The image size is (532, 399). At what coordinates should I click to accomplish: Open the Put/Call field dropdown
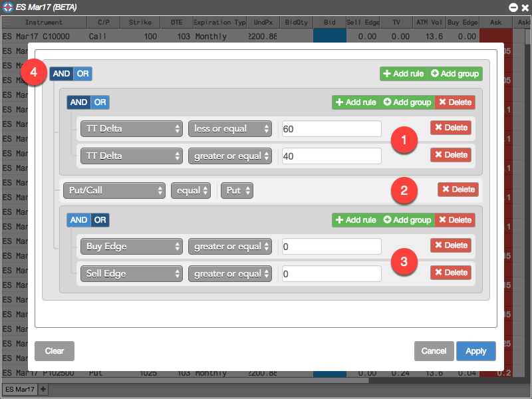114,190
